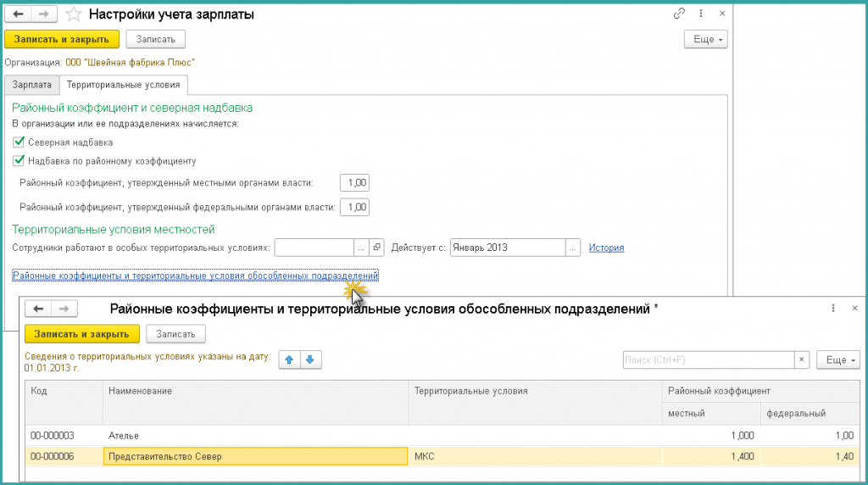Open Еще dropdown in salary settings window
Viewport: 868px width, 485px height.
(x=706, y=39)
